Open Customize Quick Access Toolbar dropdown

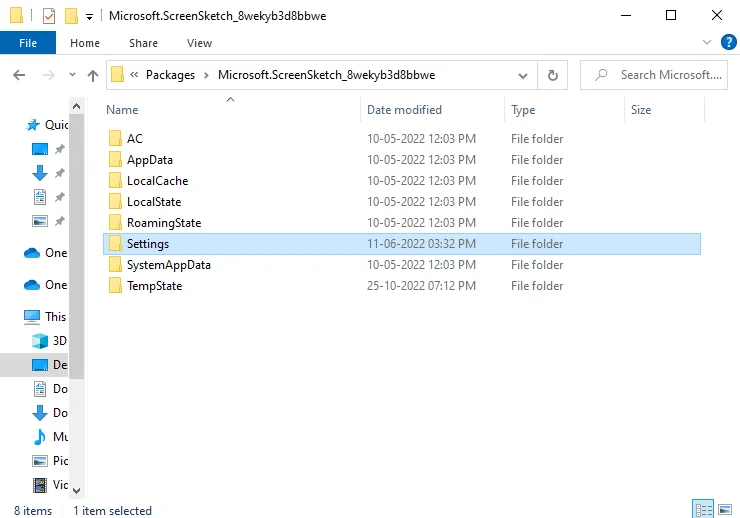[x=89, y=17]
